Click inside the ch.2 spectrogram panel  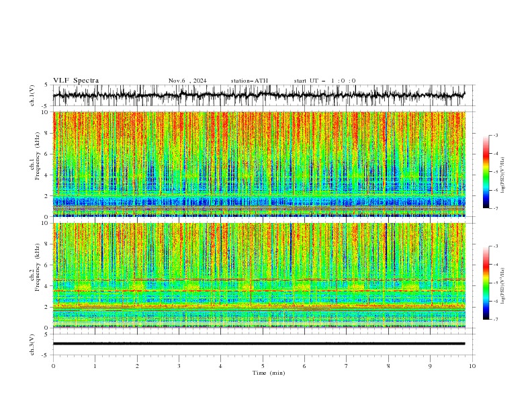coord(259,275)
